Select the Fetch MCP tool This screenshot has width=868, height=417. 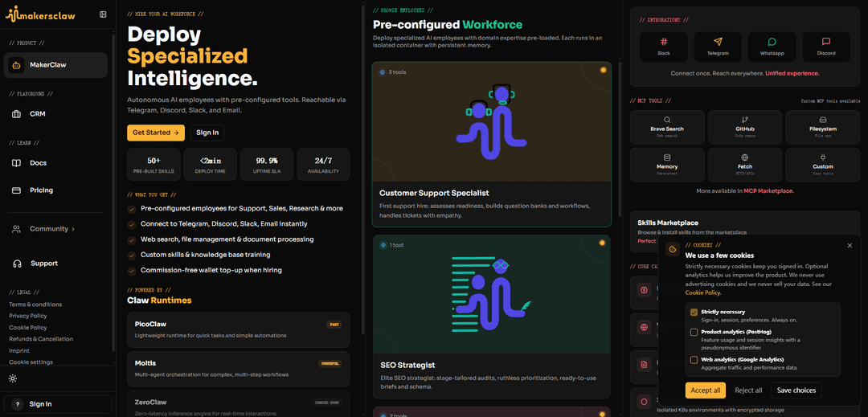[745, 165]
